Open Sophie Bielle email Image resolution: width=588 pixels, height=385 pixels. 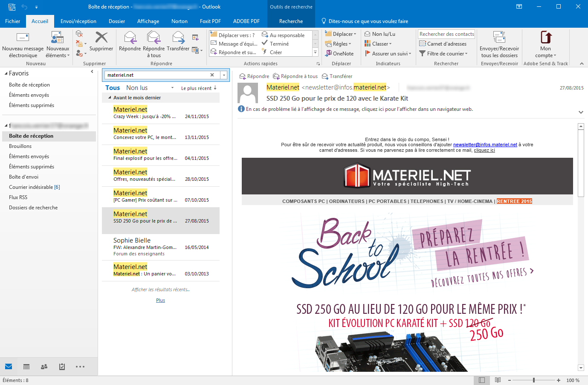161,247
